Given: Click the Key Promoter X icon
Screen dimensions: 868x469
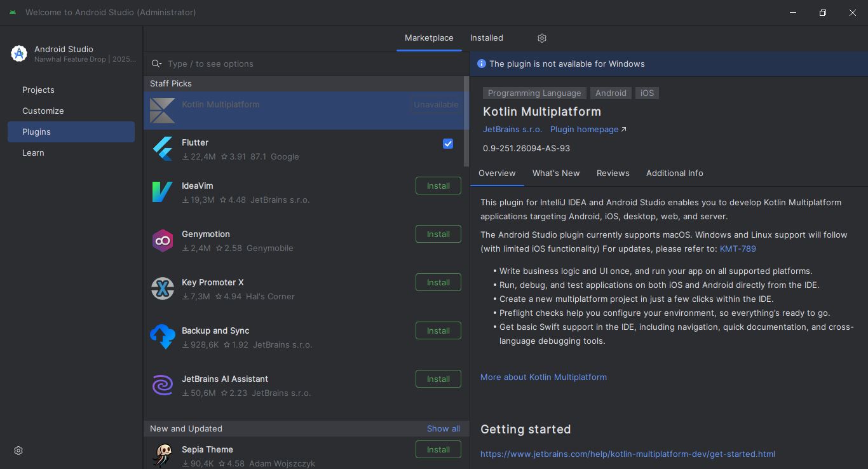Looking at the screenshot, I should (x=163, y=289).
